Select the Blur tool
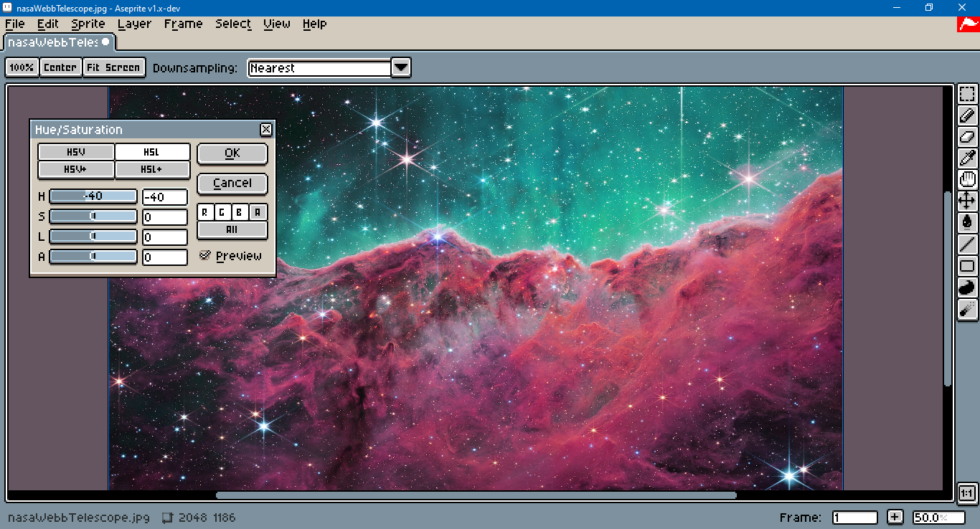The width and height of the screenshot is (980, 529). coord(967,309)
